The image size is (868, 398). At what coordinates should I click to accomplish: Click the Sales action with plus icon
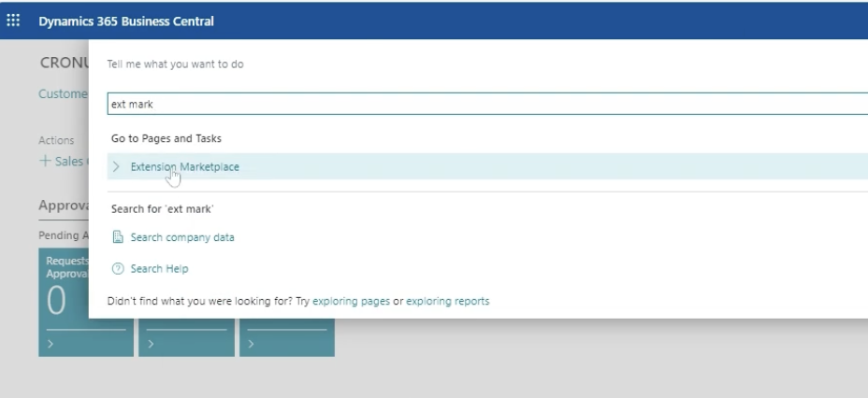coord(63,162)
